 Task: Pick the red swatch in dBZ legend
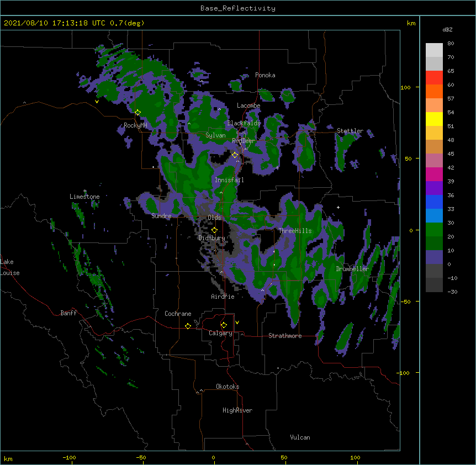pos(434,78)
